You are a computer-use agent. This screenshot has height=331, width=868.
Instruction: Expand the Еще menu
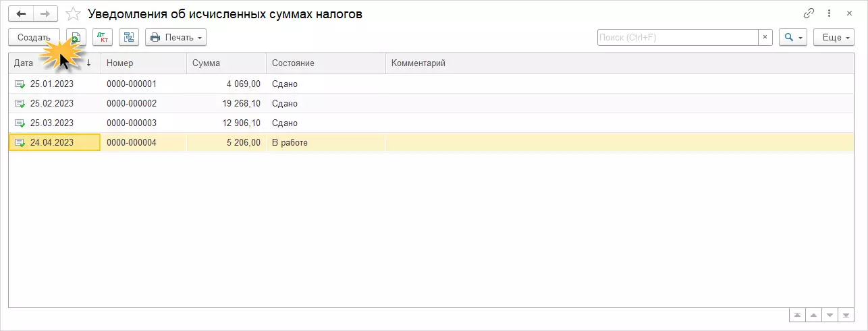(834, 38)
